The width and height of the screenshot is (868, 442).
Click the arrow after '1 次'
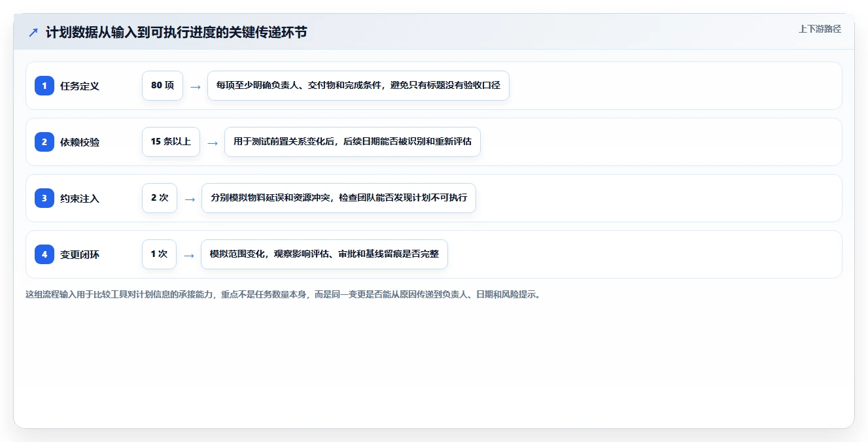tap(188, 255)
